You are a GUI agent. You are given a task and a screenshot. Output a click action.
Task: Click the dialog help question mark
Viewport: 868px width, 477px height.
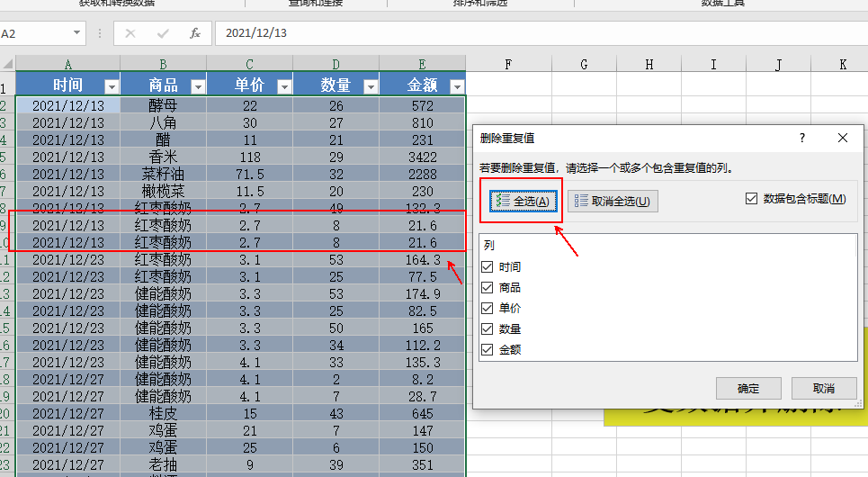coord(802,138)
